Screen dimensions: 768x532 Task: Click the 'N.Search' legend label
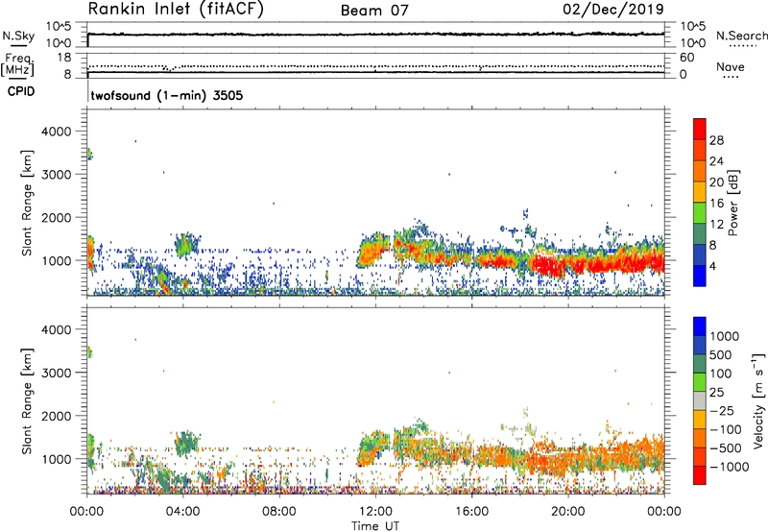[x=741, y=36]
